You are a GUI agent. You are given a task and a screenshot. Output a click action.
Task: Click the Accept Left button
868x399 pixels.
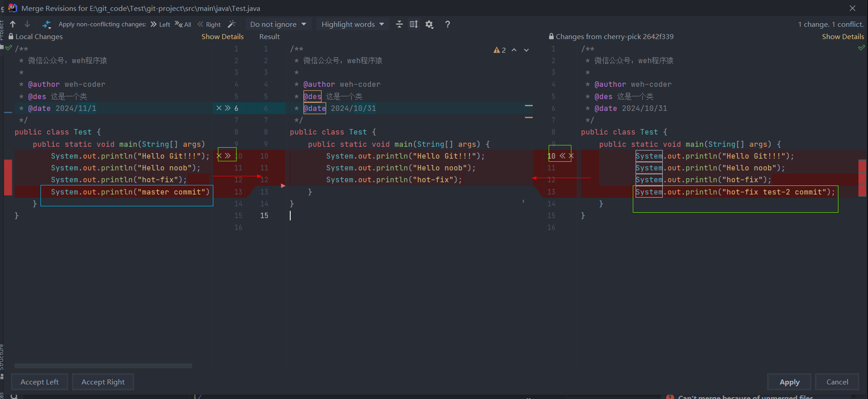click(x=40, y=382)
